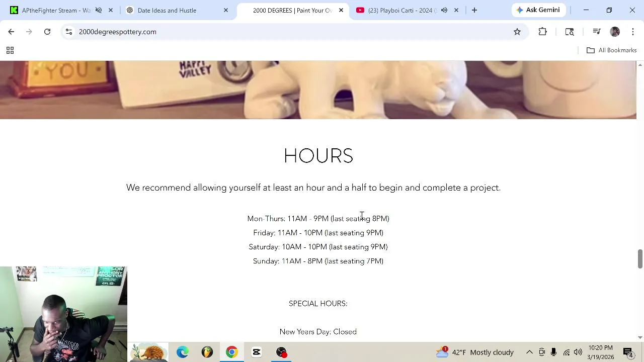Click the echidna search highlight icon
This screenshot has height=362, width=644.
point(149,352)
